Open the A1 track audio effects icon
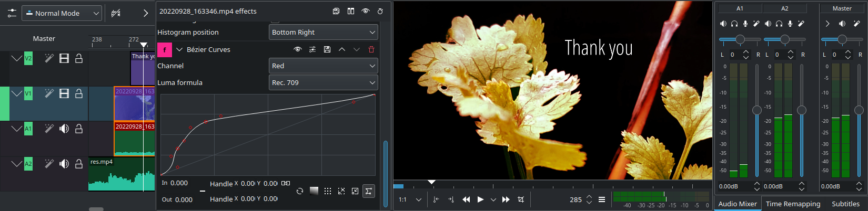The height and width of the screenshot is (211, 868). tap(49, 129)
